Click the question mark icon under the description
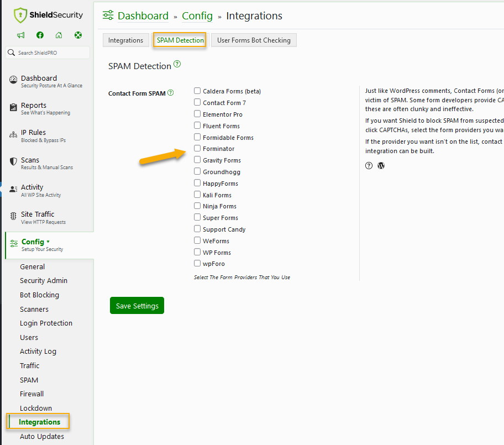The width and height of the screenshot is (504, 445). 369,166
